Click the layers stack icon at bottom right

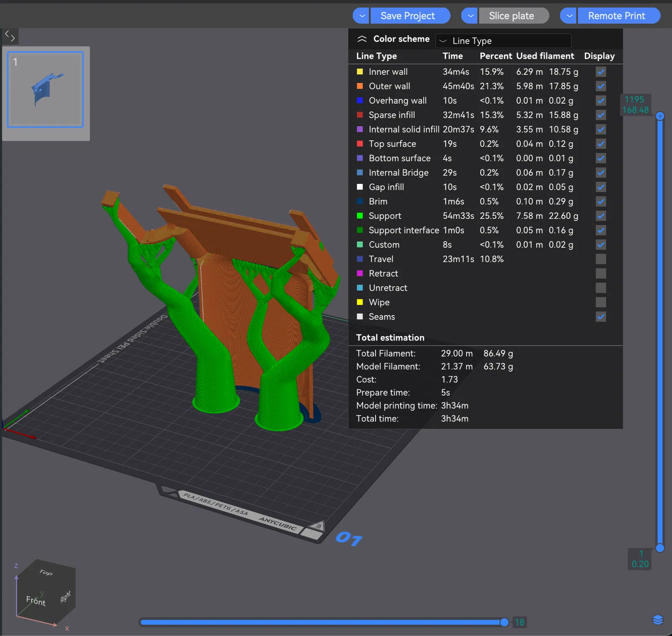658,620
